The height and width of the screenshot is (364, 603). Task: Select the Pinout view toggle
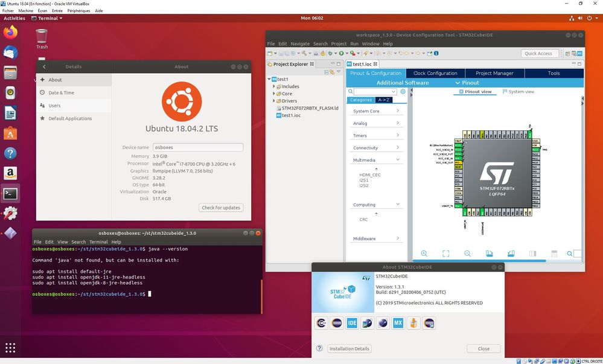click(x=475, y=92)
